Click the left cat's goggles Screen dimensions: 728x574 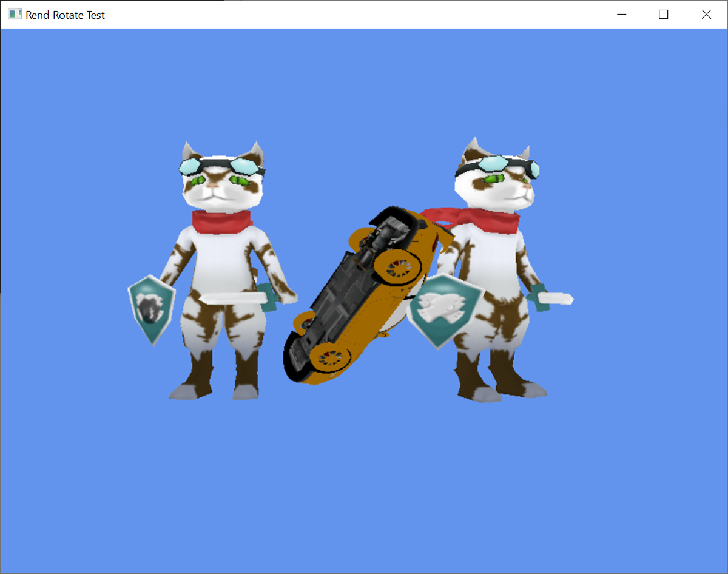(x=222, y=166)
